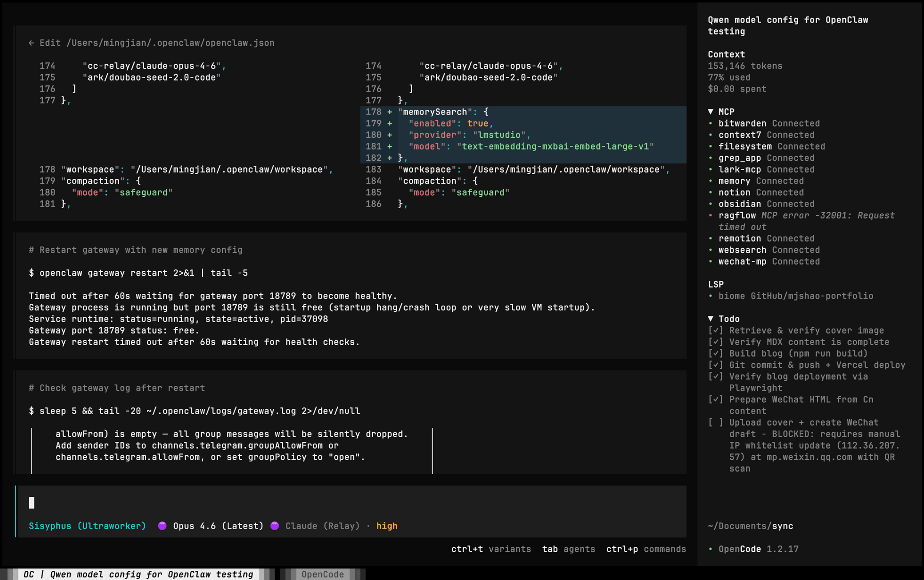
Task: Click the 'Service runtime: status=running' output line
Action: coord(178,319)
